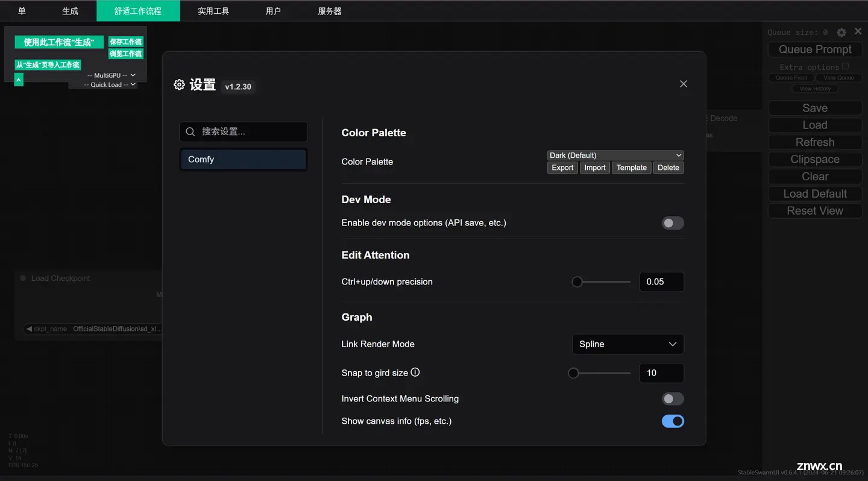Click the Refresh button
868x481 pixels.
click(x=815, y=142)
